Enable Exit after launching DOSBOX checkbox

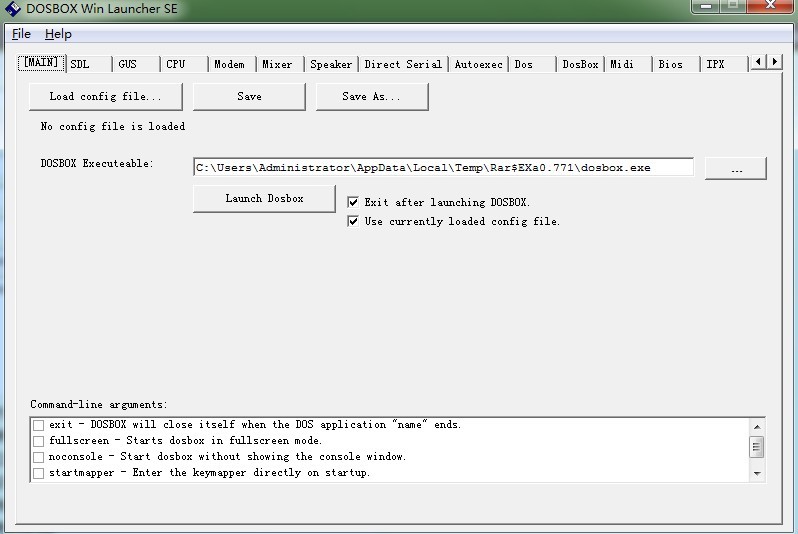(x=353, y=202)
